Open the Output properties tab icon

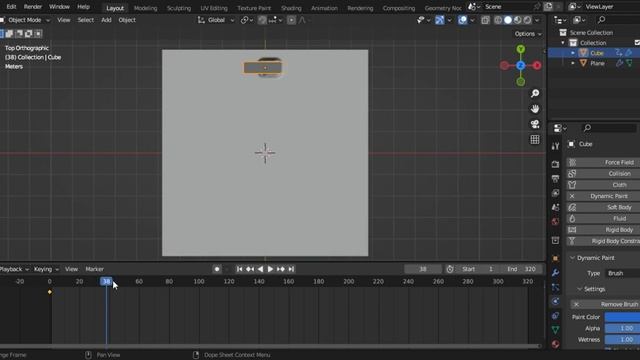[555, 178]
